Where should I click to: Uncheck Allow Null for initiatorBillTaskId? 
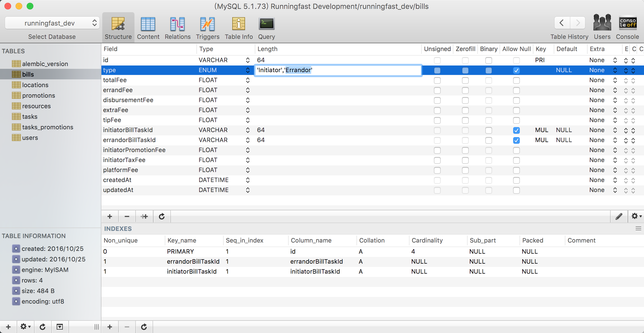[x=516, y=130]
